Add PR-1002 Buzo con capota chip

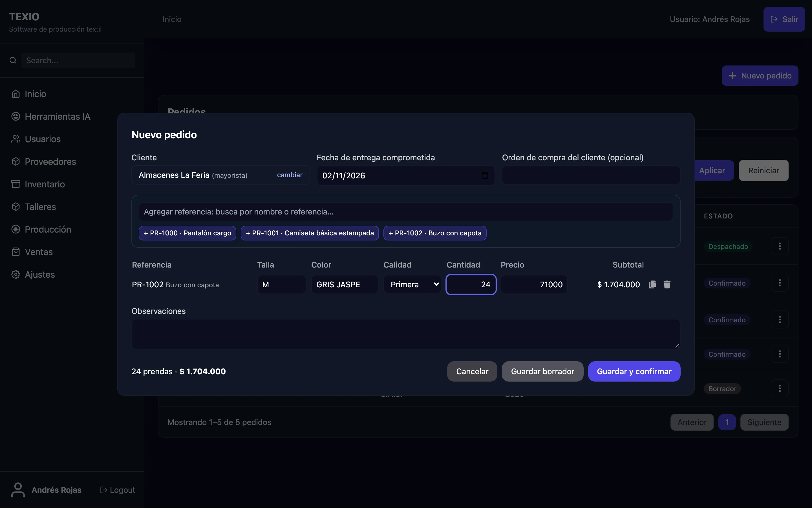435,233
